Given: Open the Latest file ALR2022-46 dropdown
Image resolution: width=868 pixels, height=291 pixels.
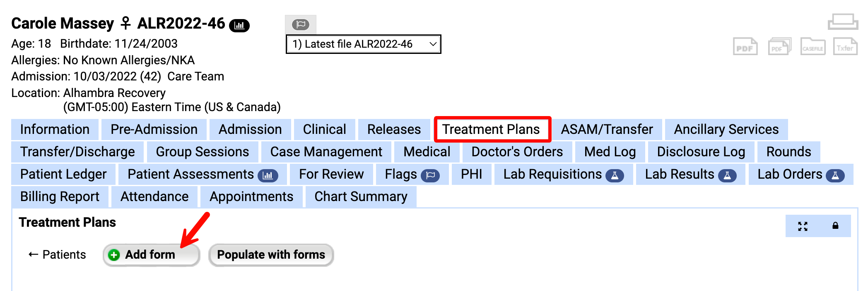Looking at the screenshot, I should click(x=363, y=44).
